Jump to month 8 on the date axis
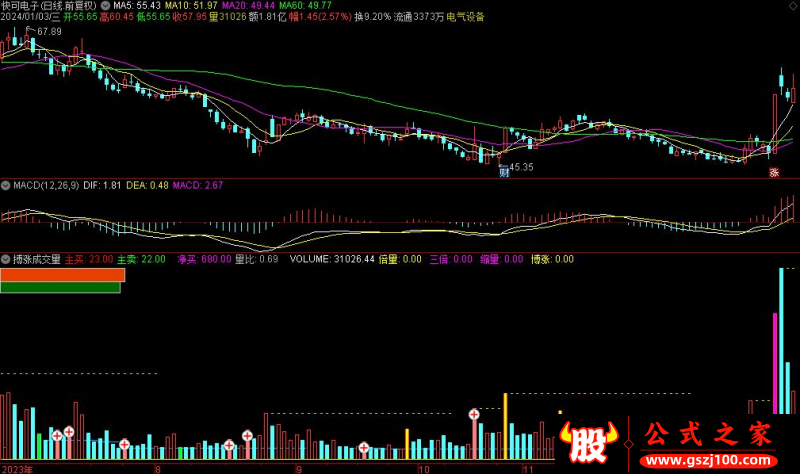800x474 pixels. [x=157, y=469]
